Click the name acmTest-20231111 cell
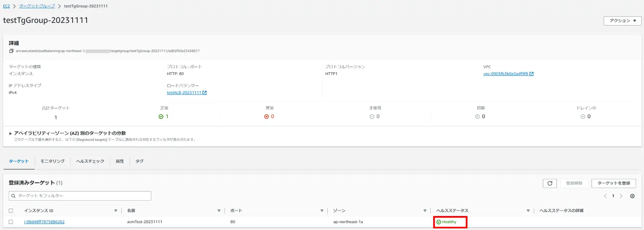The height and width of the screenshot is (230, 644). point(145,222)
